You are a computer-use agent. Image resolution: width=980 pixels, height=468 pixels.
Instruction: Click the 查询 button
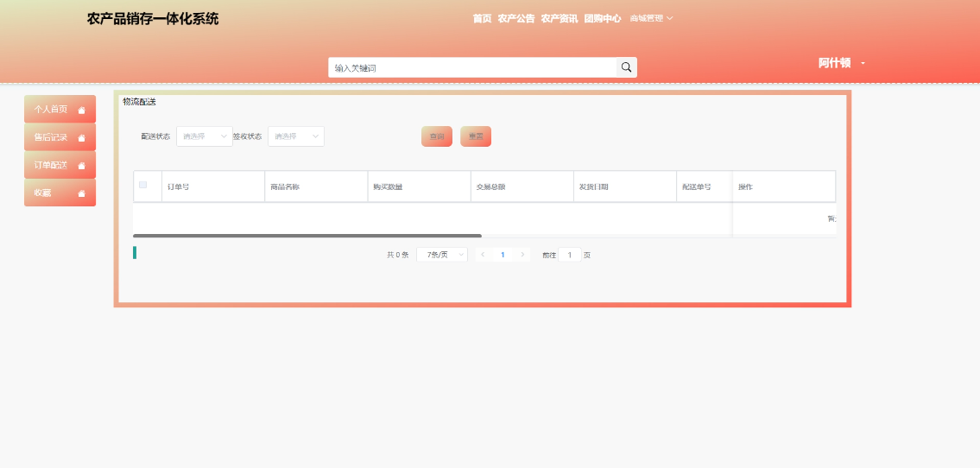[437, 136]
